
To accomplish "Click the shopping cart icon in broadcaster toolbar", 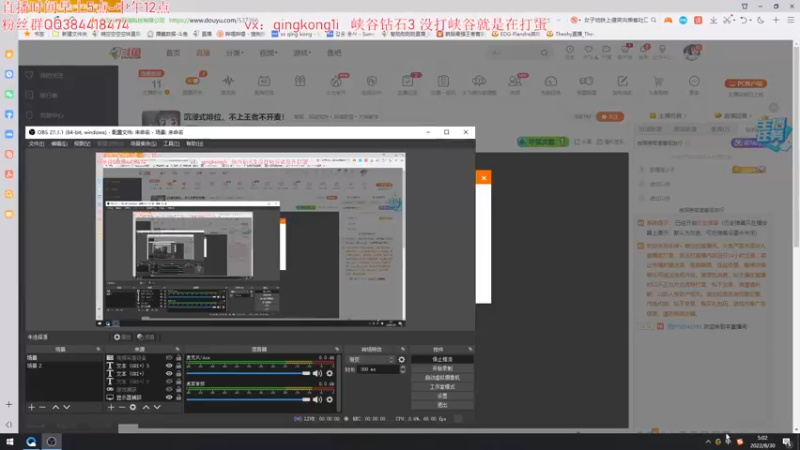I will click(x=658, y=81).
